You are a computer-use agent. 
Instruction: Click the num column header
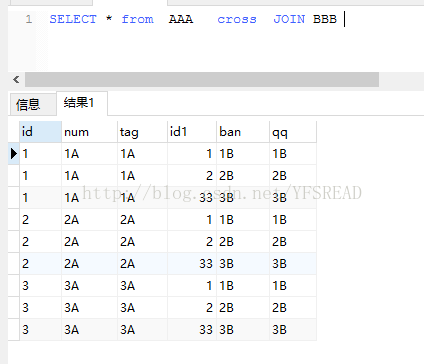[89, 132]
